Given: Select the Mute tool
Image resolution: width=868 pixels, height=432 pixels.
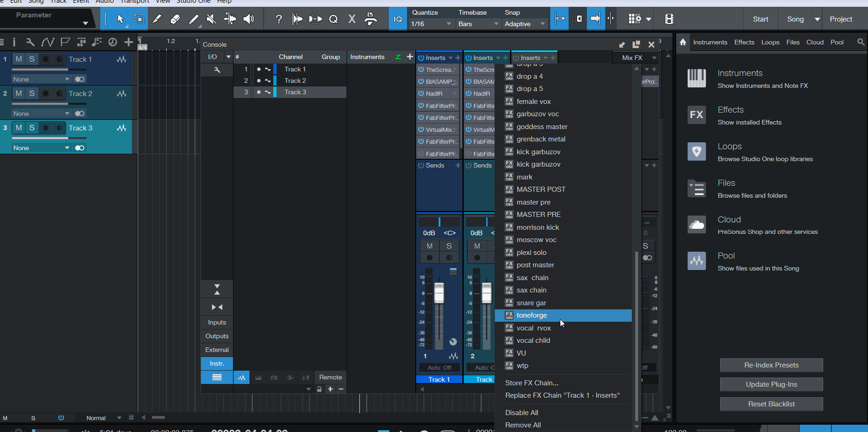Looking at the screenshot, I should [212, 19].
